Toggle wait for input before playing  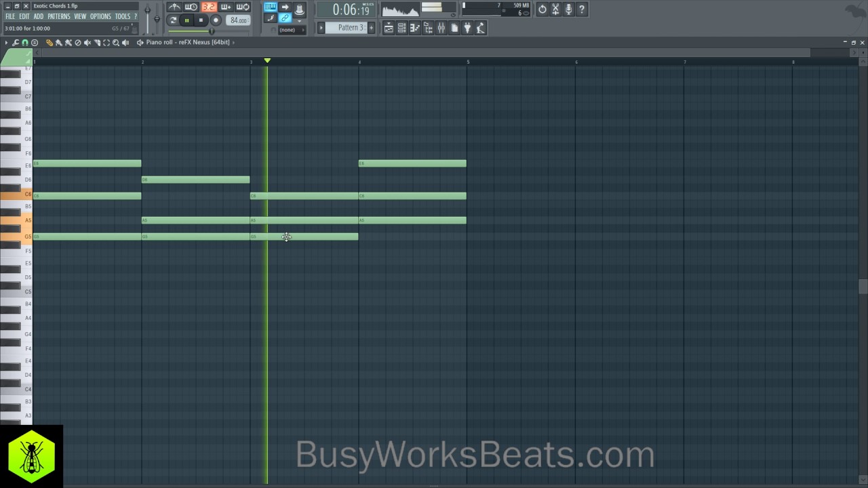[x=191, y=7]
